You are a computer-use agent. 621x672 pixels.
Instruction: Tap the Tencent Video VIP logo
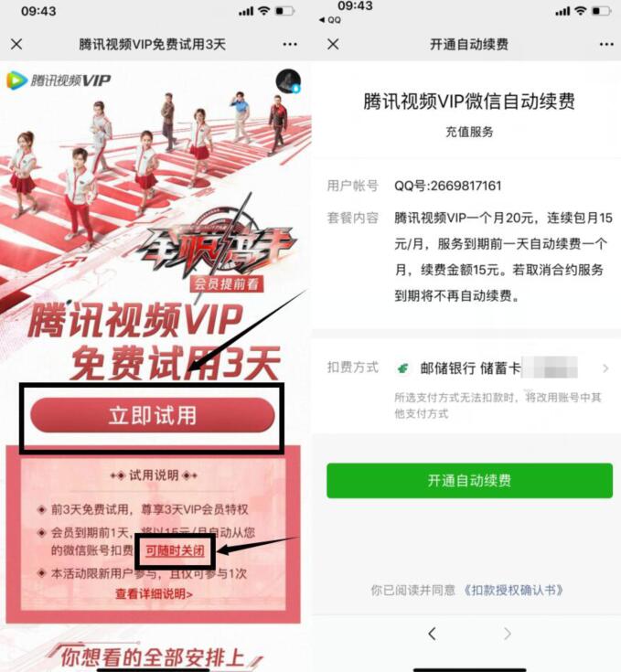point(59,80)
